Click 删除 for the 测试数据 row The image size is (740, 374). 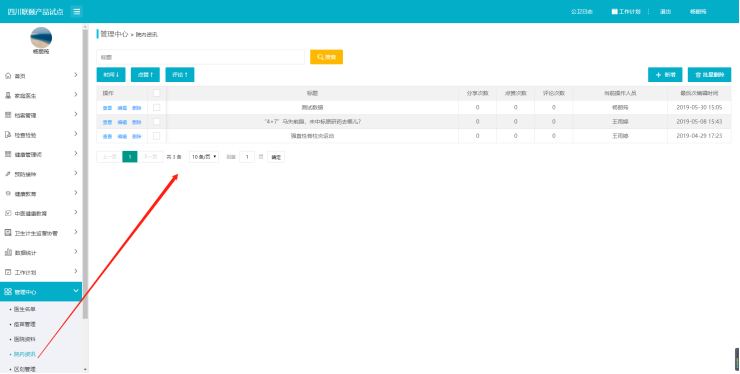136,108
